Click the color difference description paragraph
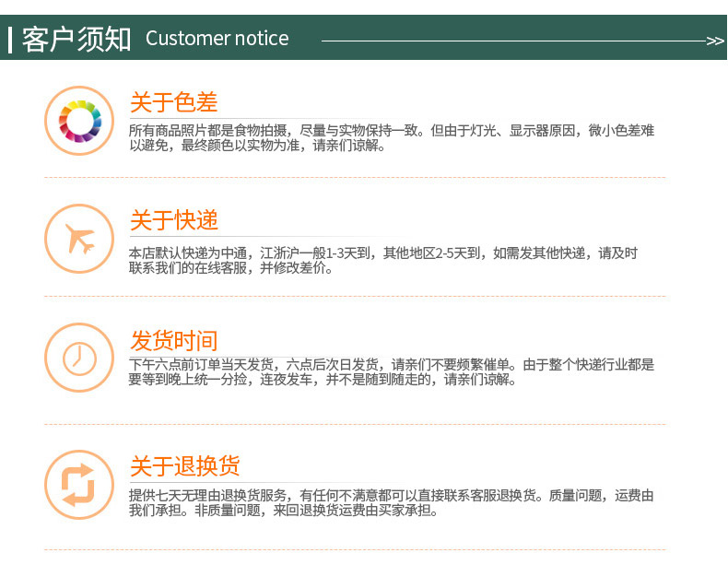Image resolution: width=728 pixels, height=588 pixels. click(392, 138)
